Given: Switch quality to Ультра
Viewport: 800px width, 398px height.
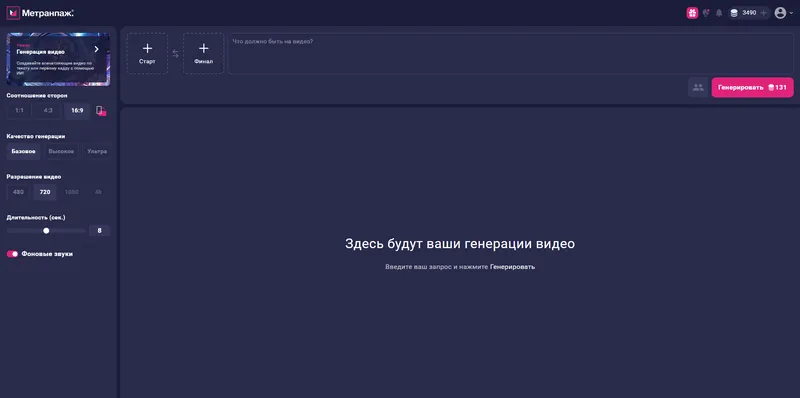Looking at the screenshot, I should coord(97,152).
